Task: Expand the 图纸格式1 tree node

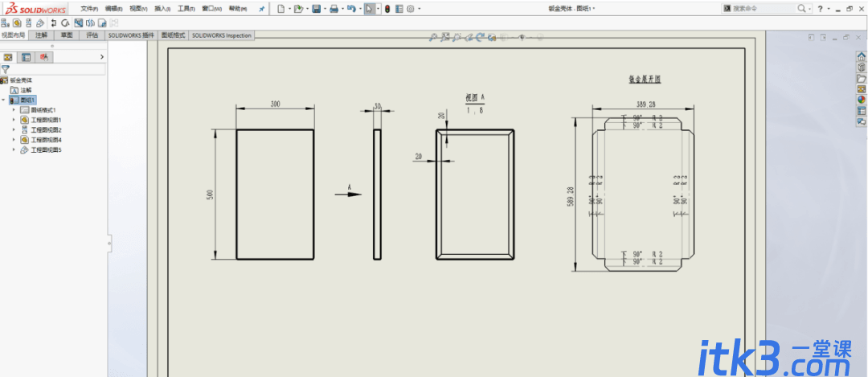Action: [14, 110]
